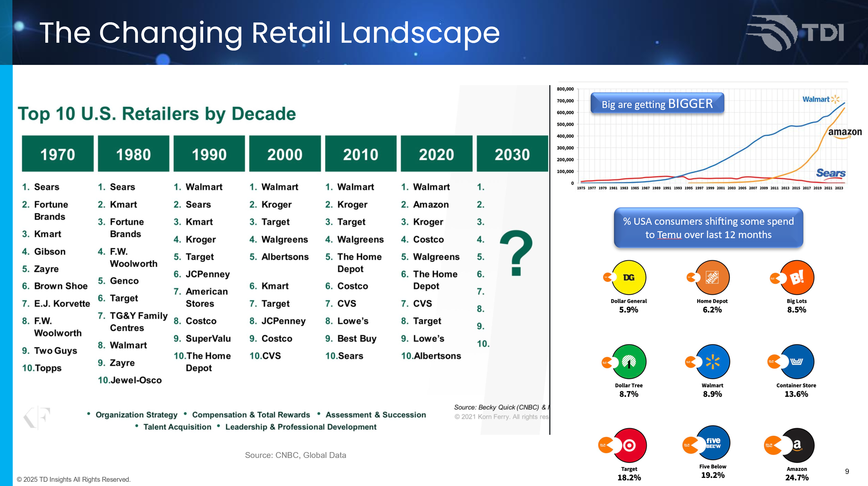Click 'Jewel-Osco' in the 1980 list
Screen dimensions: 868x486
pos(136,380)
